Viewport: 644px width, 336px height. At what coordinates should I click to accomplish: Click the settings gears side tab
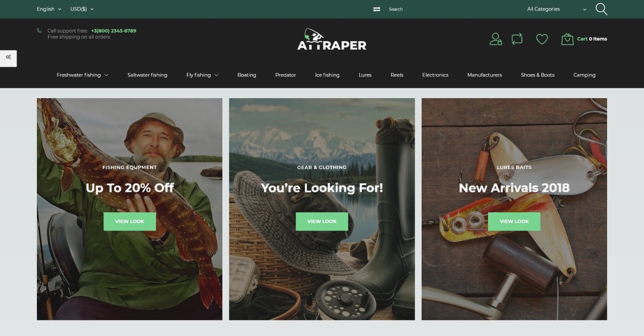pos(8,58)
